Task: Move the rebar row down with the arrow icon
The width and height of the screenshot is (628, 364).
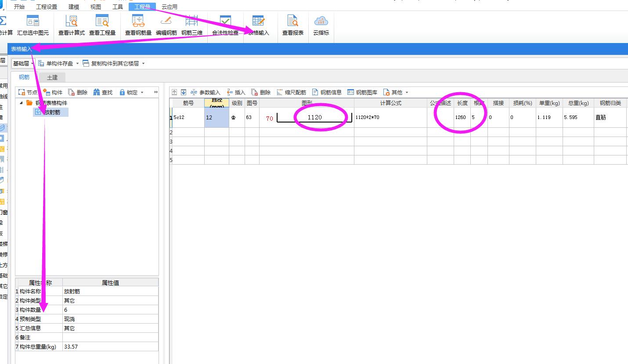Action: tap(184, 92)
